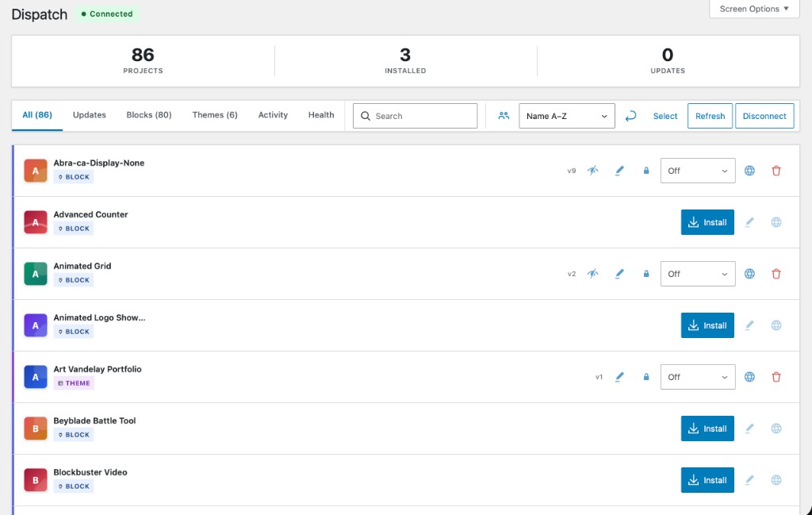Click the 3 INSTALLED stat
812x515 pixels.
(x=405, y=60)
